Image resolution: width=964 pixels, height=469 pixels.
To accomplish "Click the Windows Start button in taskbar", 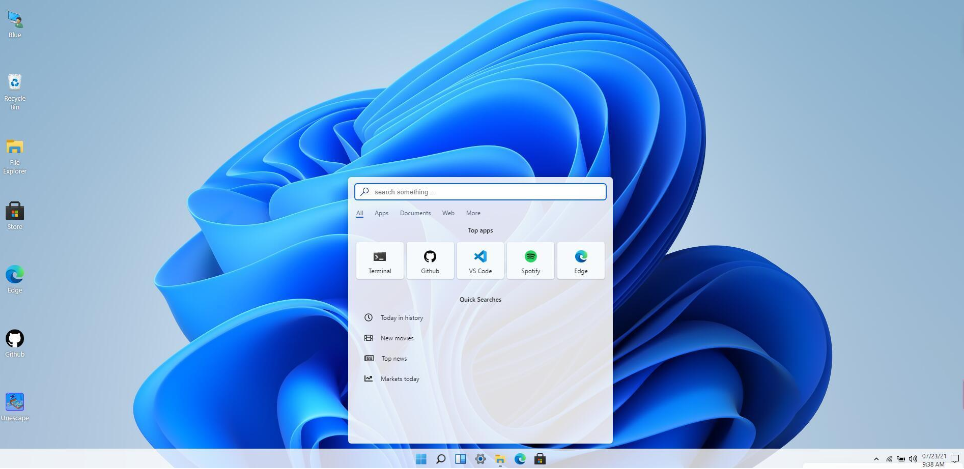I will pos(421,459).
